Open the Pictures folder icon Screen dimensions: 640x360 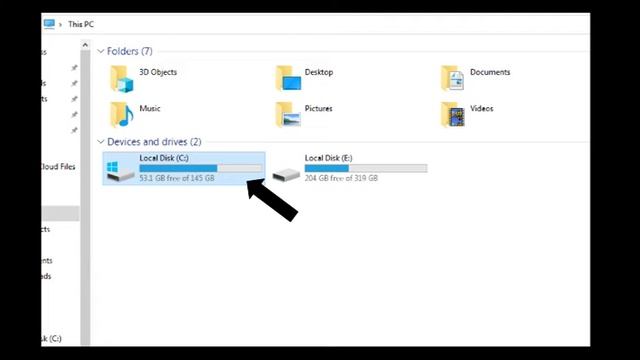pyautogui.click(x=288, y=115)
